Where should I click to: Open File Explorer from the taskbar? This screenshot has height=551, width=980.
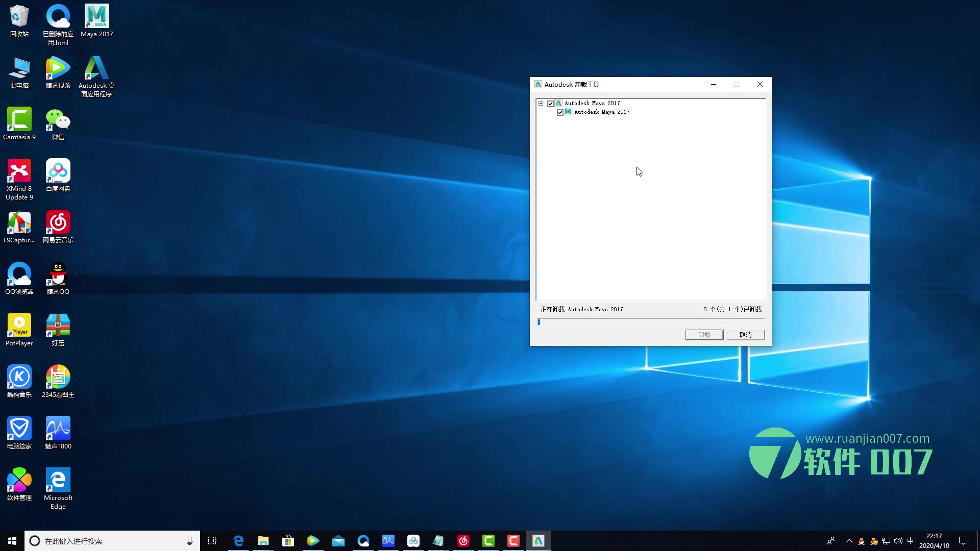tap(263, 541)
